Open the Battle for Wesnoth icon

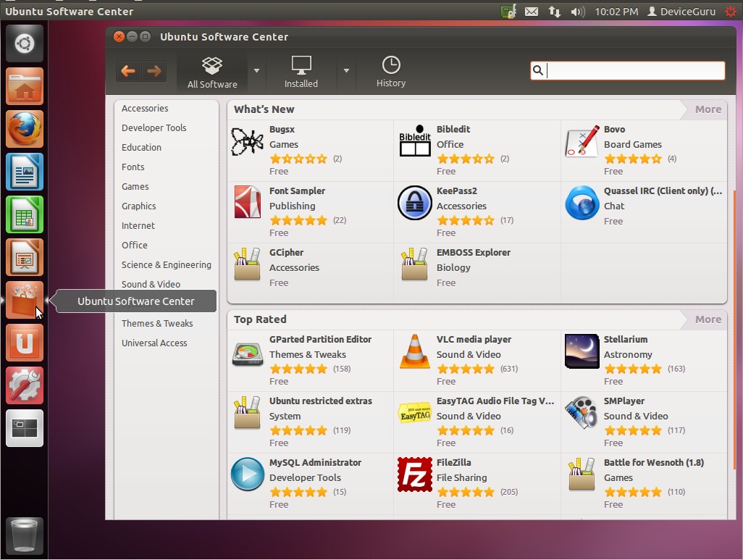(x=582, y=475)
